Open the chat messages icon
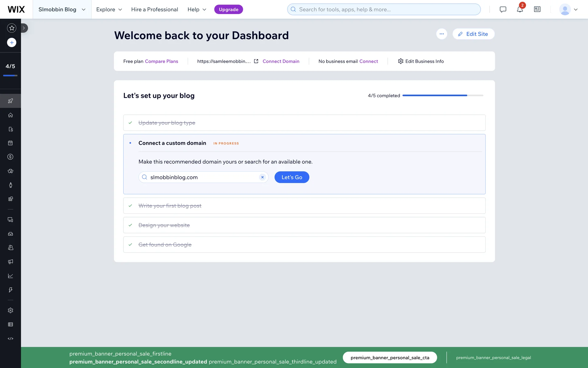 (x=503, y=10)
